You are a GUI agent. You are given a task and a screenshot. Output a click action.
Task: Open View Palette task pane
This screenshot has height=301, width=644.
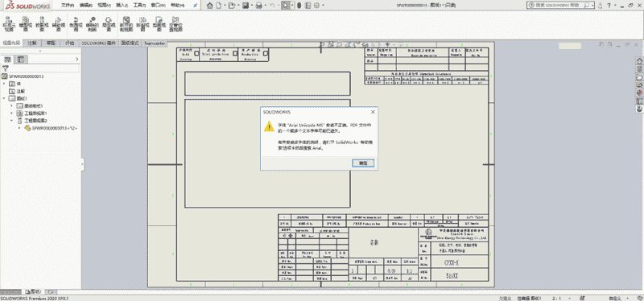click(x=639, y=85)
